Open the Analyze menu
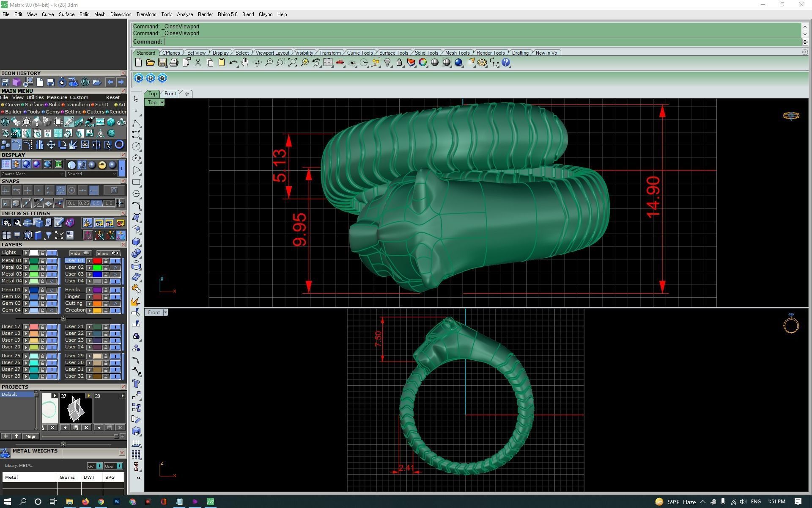812x508 pixels. click(x=185, y=14)
